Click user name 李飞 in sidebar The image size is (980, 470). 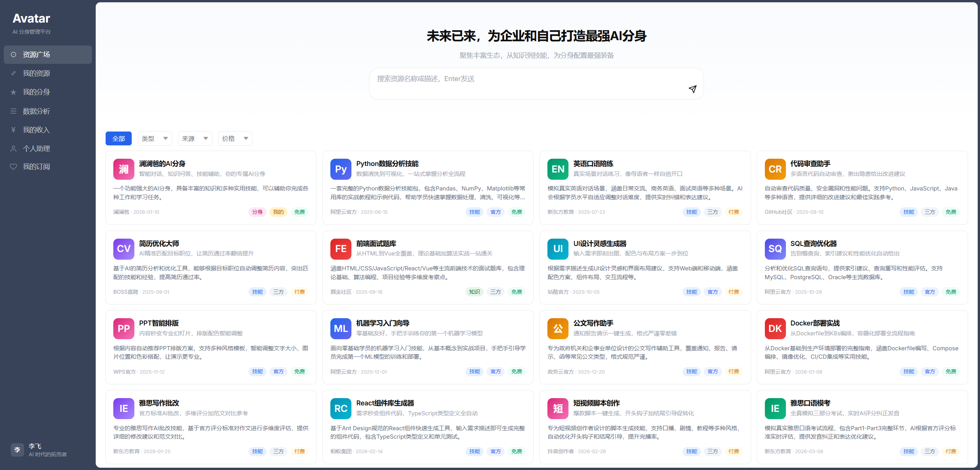coord(35,446)
